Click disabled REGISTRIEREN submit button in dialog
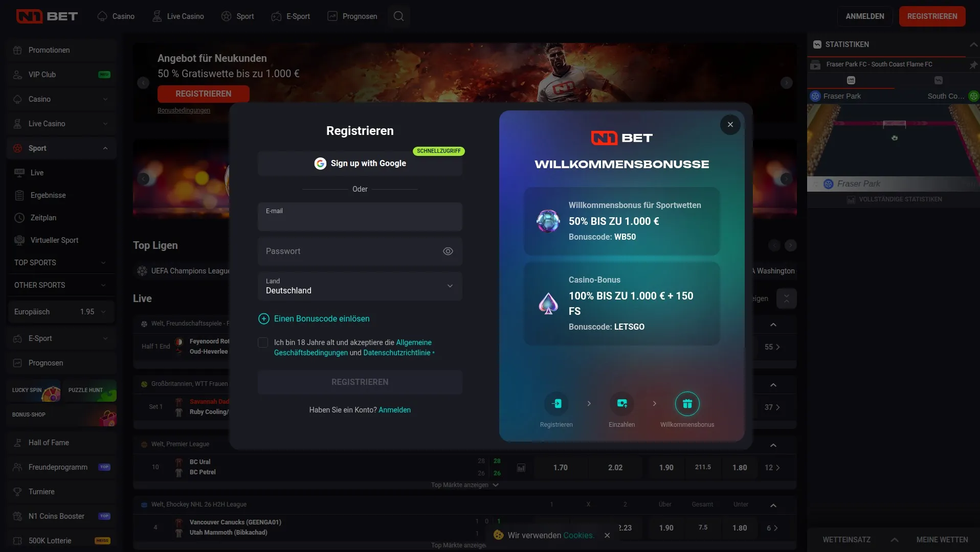 point(360,382)
